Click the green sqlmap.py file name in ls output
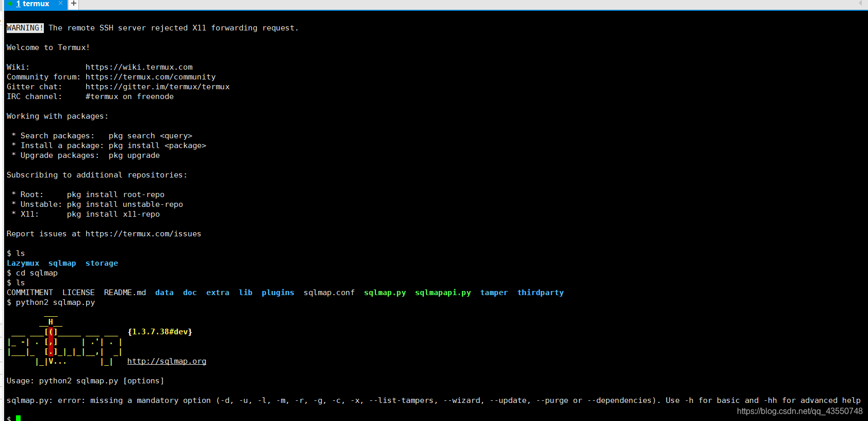This screenshot has height=421, width=868. click(385, 293)
